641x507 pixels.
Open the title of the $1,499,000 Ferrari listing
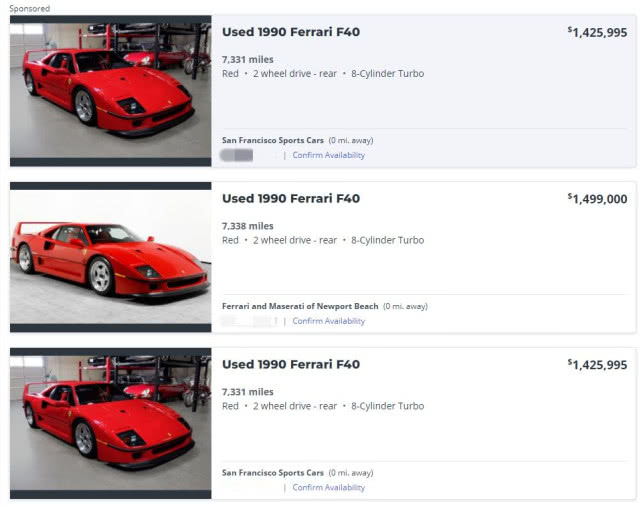coord(291,198)
